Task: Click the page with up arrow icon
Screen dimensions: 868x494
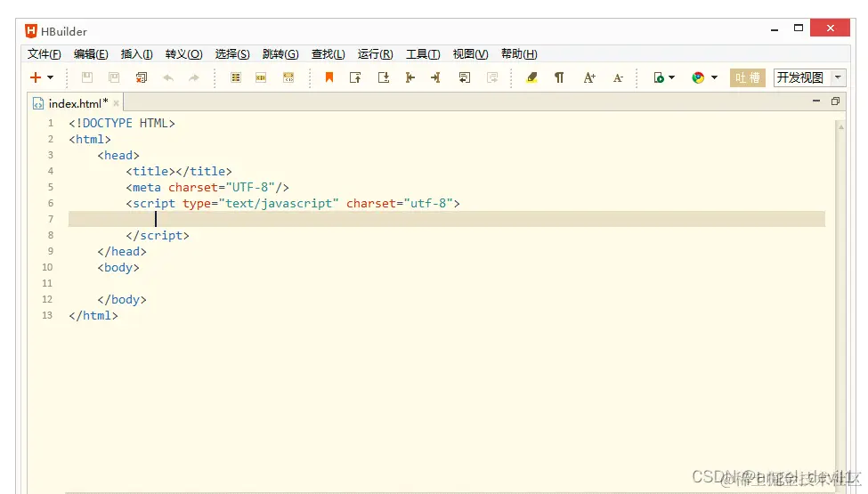Action: 355,77
